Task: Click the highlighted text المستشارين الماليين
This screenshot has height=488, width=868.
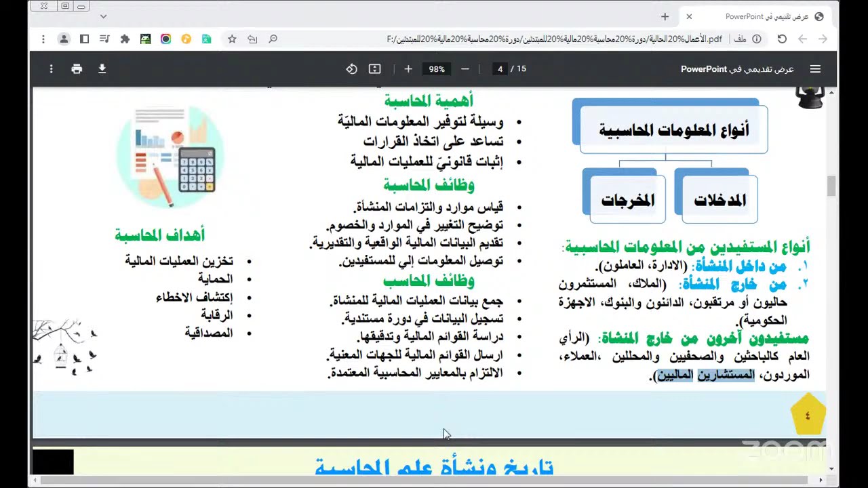Action: coord(705,375)
